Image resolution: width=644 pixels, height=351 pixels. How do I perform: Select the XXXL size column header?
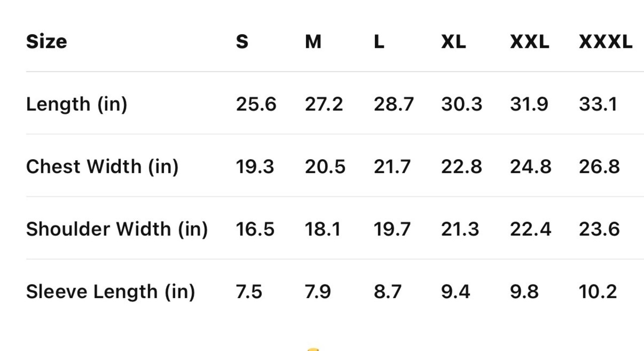[606, 41]
